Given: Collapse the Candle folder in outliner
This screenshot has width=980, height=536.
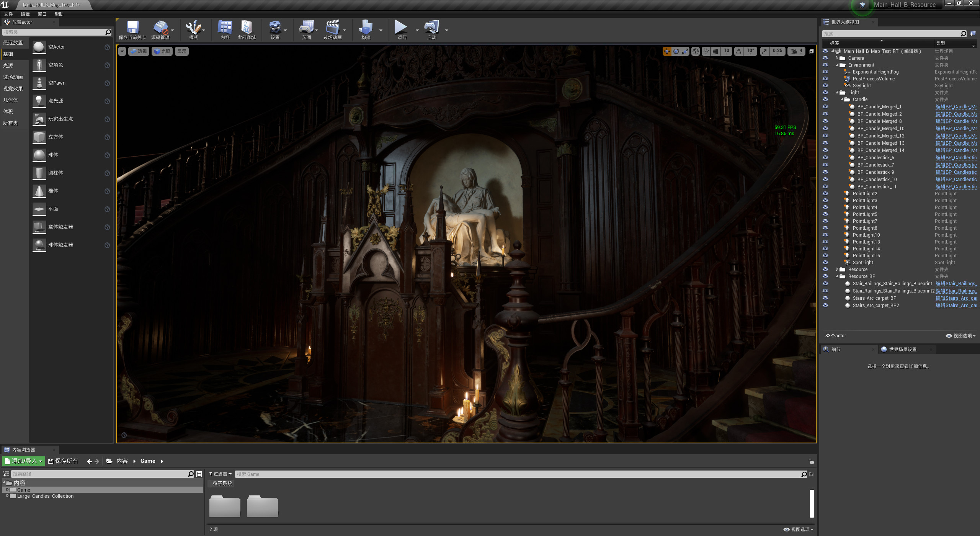Looking at the screenshot, I should coord(841,100).
